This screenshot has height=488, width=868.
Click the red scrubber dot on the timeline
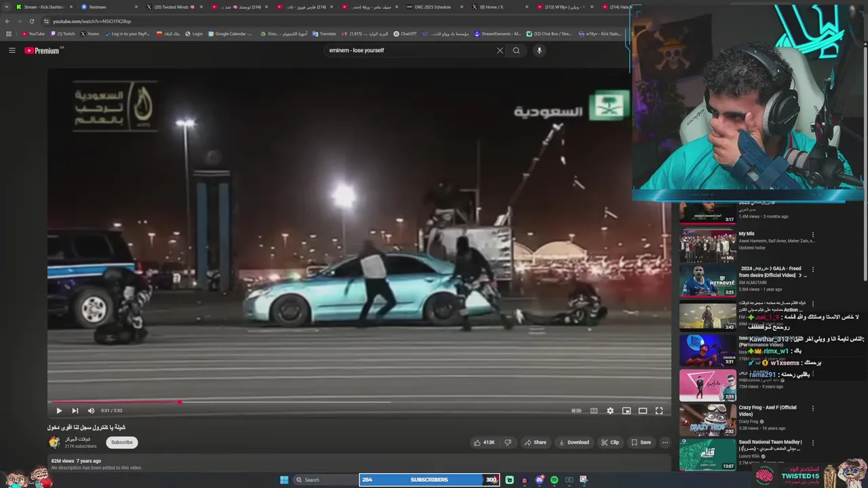(180, 402)
